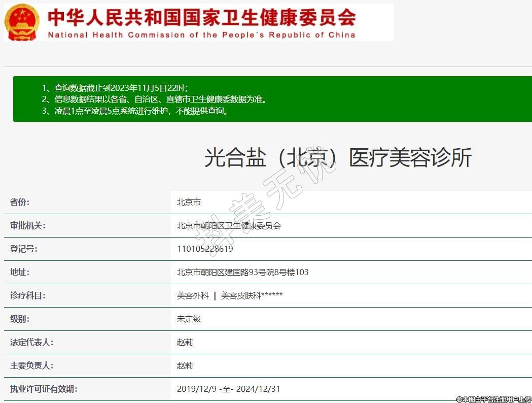Click the approving authority 北京市朝阳区卫生健康委员会
Screen dimensions: 532x403
229,225
